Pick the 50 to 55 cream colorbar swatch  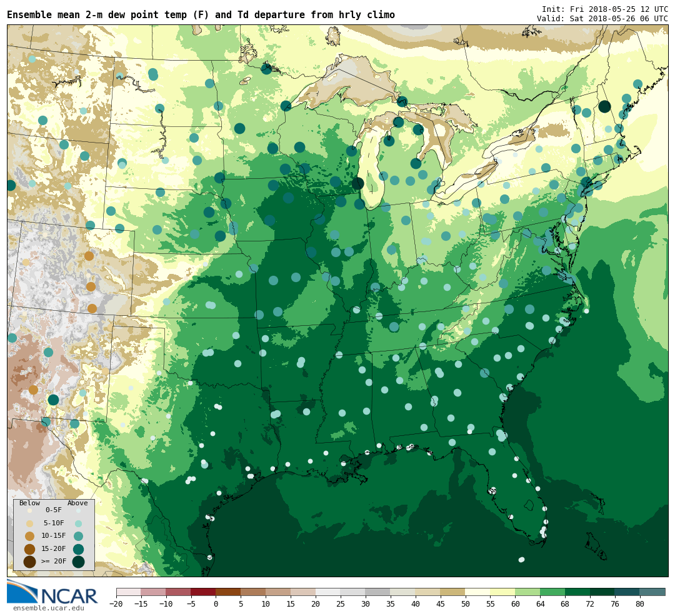pyautogui.click(x=478, y=592)
